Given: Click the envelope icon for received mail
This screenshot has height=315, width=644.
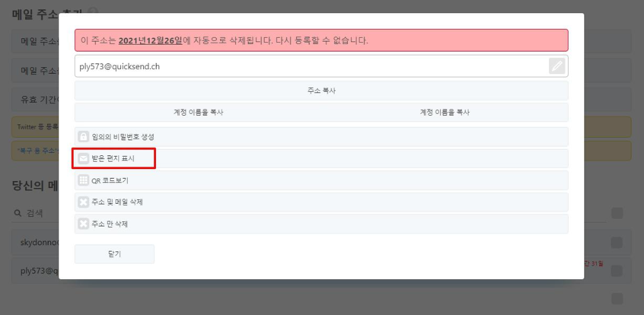Looking at the screenshot, I should coord(84,158).
